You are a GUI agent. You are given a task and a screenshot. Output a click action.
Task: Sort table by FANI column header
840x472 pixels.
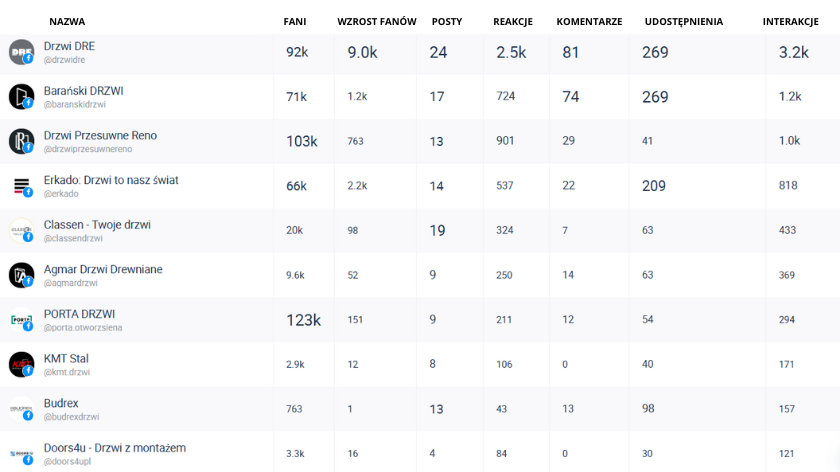coord(295,21)
